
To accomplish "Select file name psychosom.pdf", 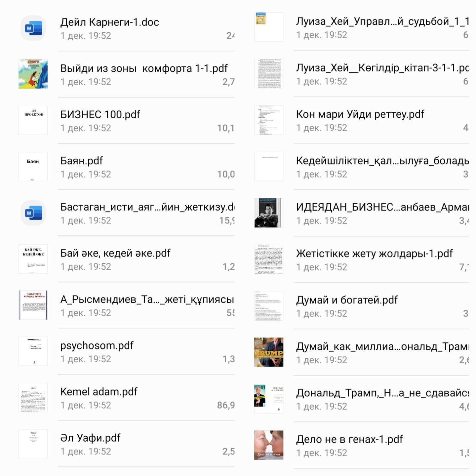I will point(97,346).
